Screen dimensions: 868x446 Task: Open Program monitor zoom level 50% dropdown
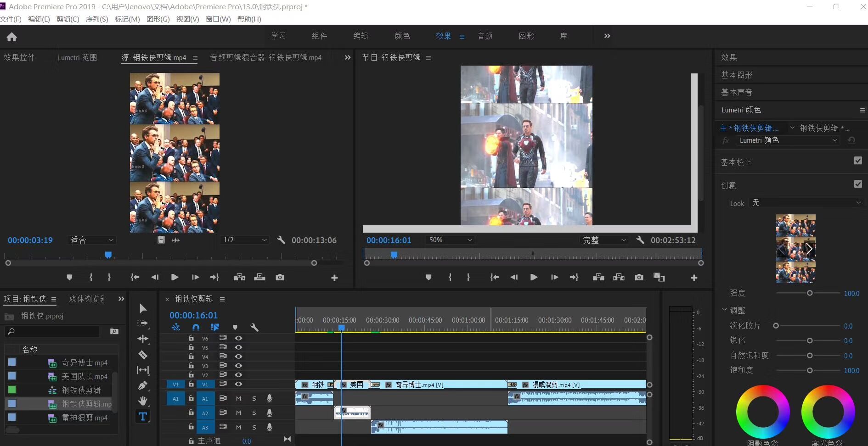click(450, 240)
